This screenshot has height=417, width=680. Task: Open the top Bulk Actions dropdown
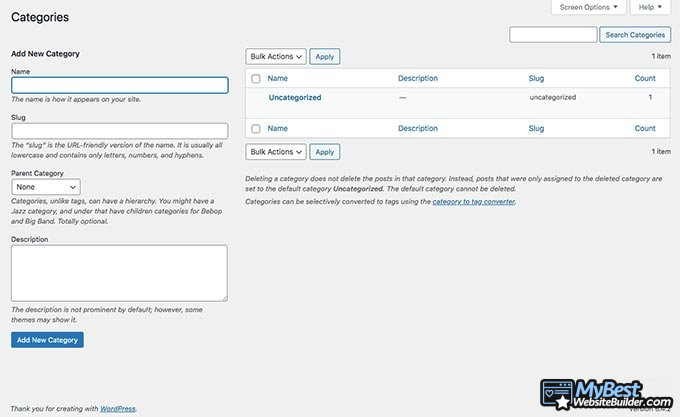(275, 57)
